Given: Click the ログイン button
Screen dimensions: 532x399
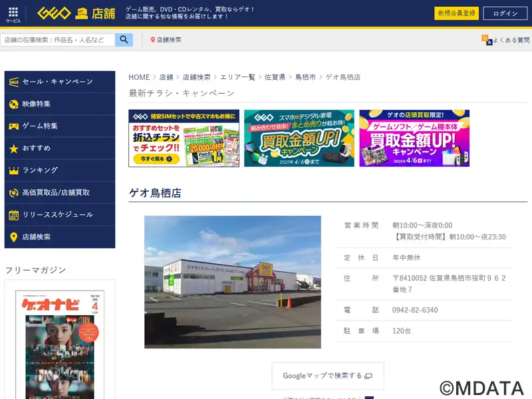Looking at the screenshot, I should [x=505, y=13].
